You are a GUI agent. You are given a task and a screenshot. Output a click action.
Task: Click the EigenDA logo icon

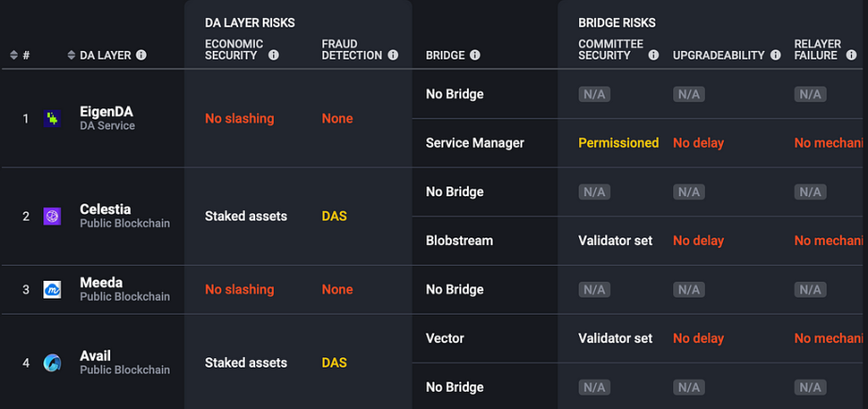[52, 119]
